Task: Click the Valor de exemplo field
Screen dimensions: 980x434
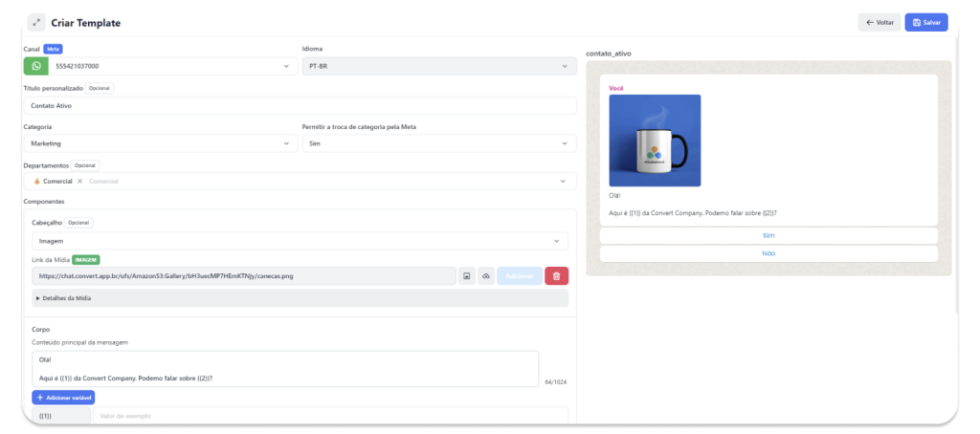Action: [x=330, y=416]
